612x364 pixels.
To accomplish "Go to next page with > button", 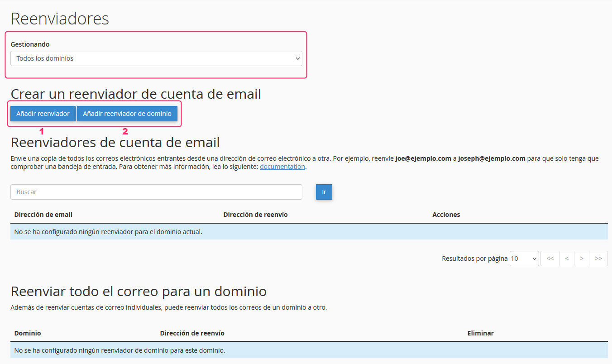I will point(582,259).
